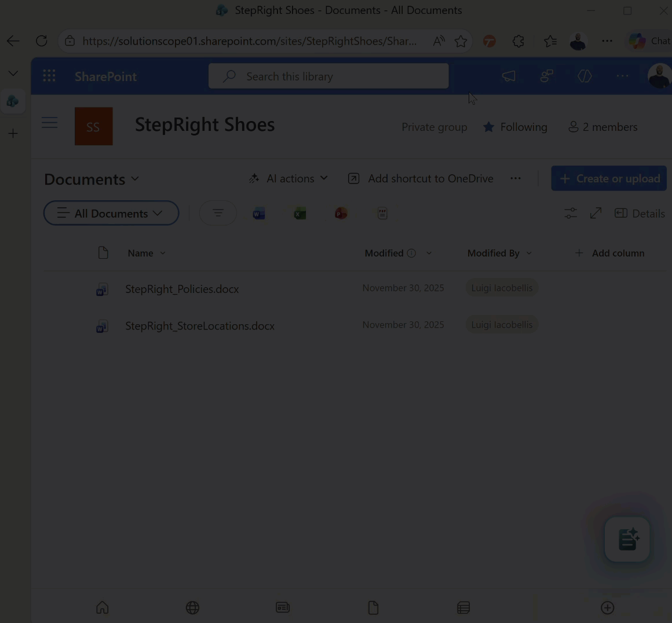This screenshot has width=672, height=623.
Task: Open All Documents view dropdown
Action: (111, 213)
